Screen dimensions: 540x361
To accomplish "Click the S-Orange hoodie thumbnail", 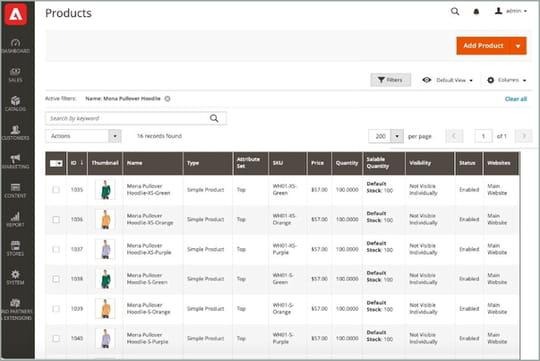I will pos(105,309).
